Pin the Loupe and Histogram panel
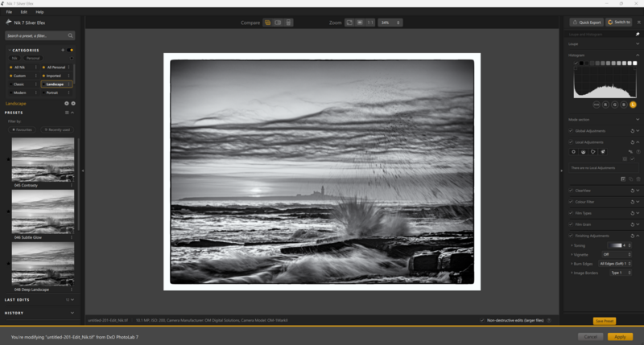This screenshot has width=644, height=345. tap(638, 34)
